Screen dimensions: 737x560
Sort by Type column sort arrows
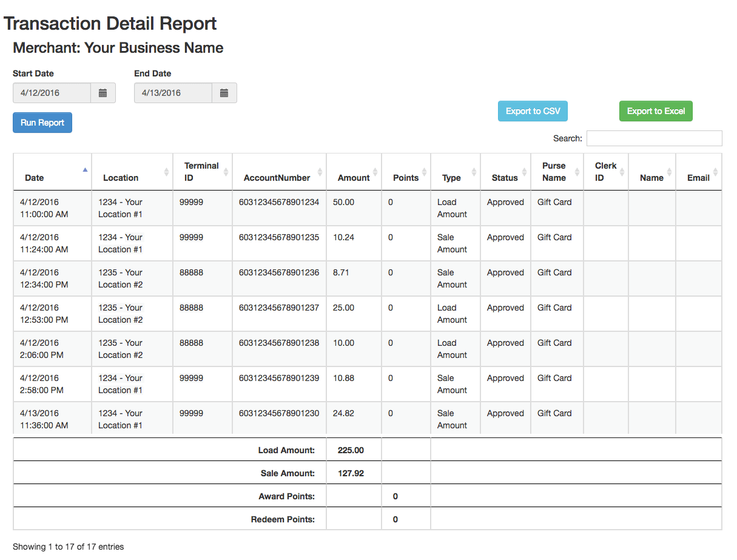click(474, 172)
